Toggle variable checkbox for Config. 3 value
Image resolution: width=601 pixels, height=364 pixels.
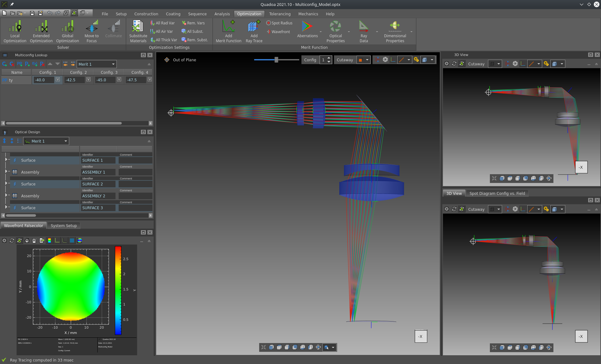click(x=119, y=79)
